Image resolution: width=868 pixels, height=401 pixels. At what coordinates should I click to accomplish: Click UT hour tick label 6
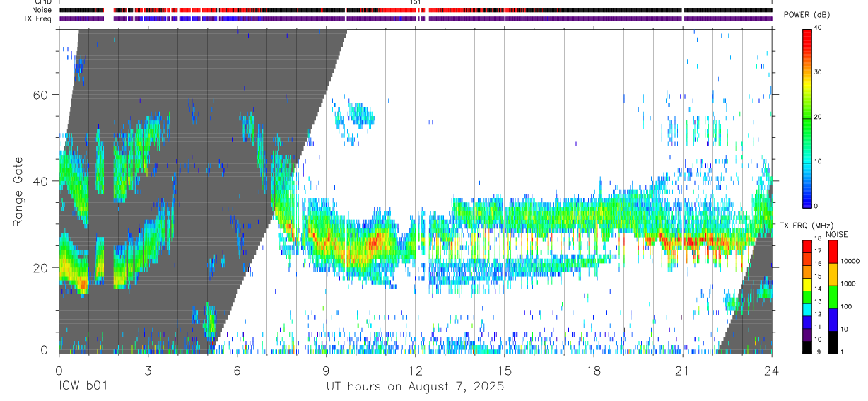pos(237,370)
